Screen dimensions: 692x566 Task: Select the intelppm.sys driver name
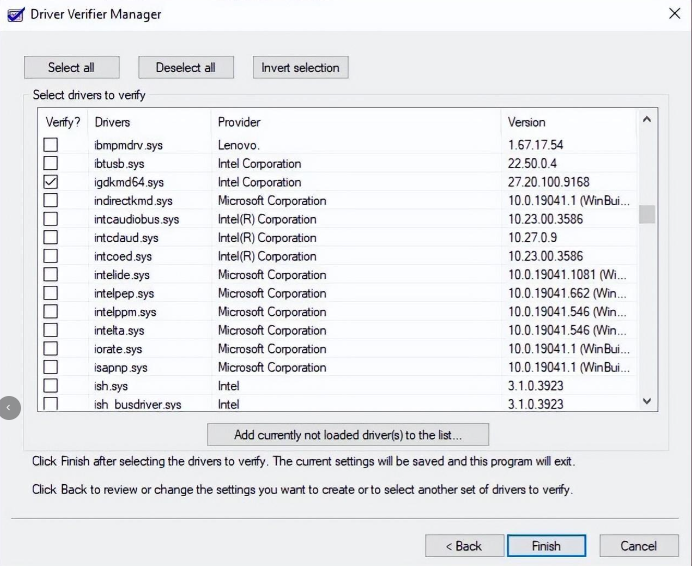tap(125, 312)
